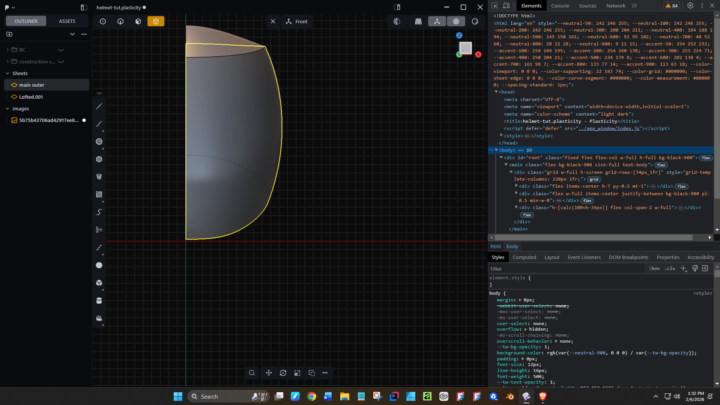The image size is (720, 405).
Task: Open the Sources tab in DevTools
Action: pos(587,6)
